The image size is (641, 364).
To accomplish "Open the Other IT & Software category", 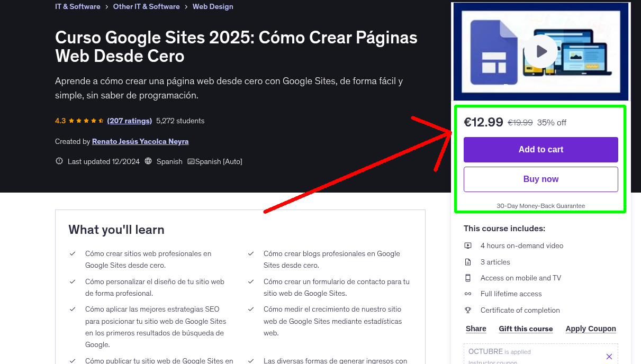I will (146, 6).
